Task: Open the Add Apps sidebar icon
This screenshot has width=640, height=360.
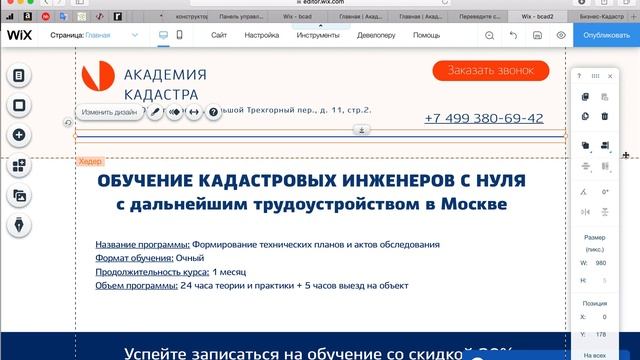Action: tap(19, 165)
